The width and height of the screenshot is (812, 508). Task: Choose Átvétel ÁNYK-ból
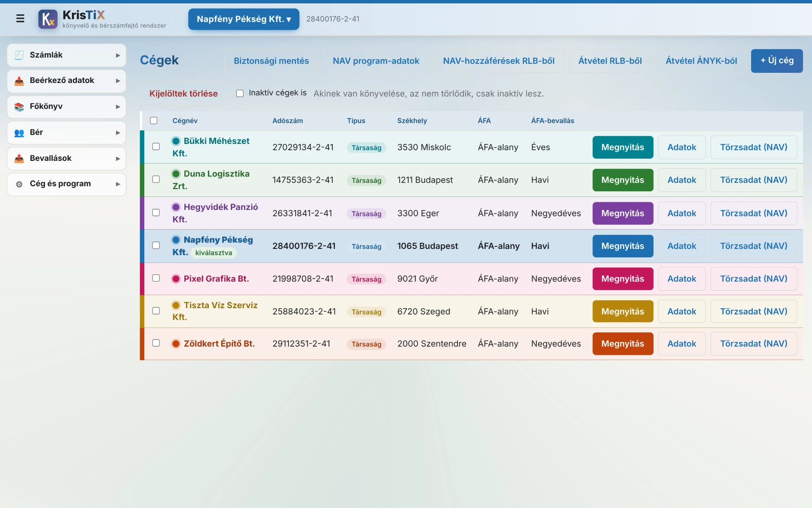point(701,61)
